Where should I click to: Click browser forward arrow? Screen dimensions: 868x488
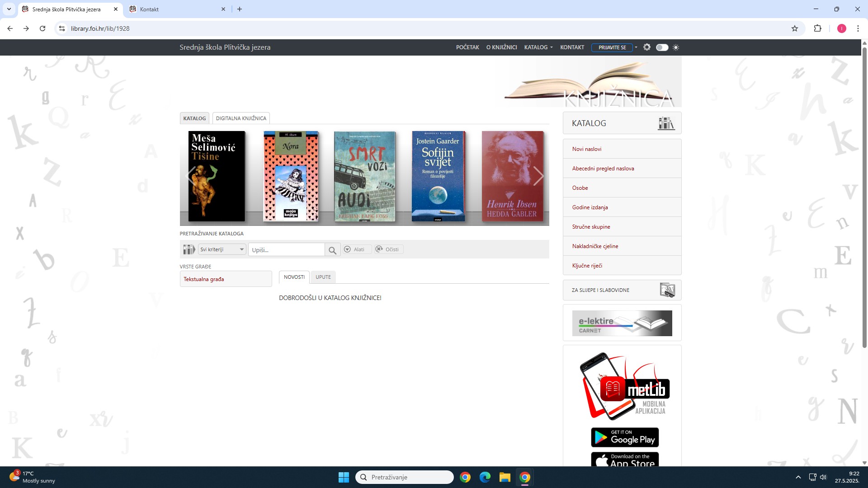[26, 28]
